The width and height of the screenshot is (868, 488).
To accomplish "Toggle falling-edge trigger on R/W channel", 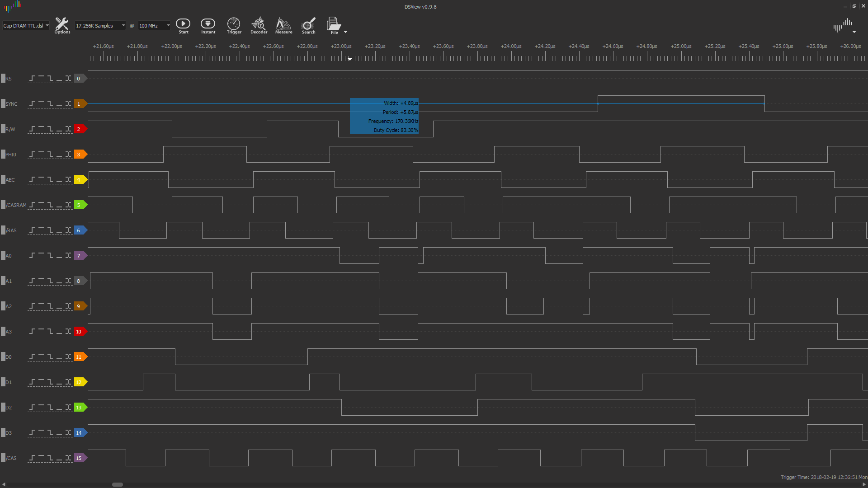I will click(50, 129).
